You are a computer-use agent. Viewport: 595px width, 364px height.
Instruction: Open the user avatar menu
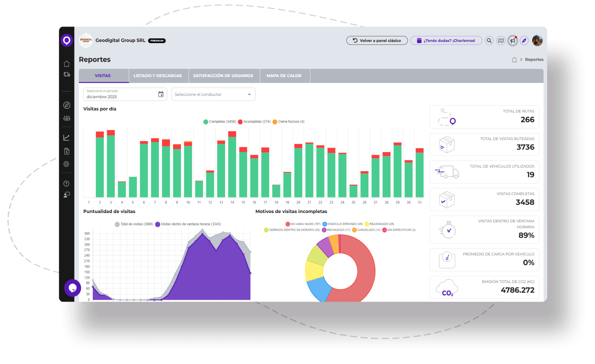point(537,41)
